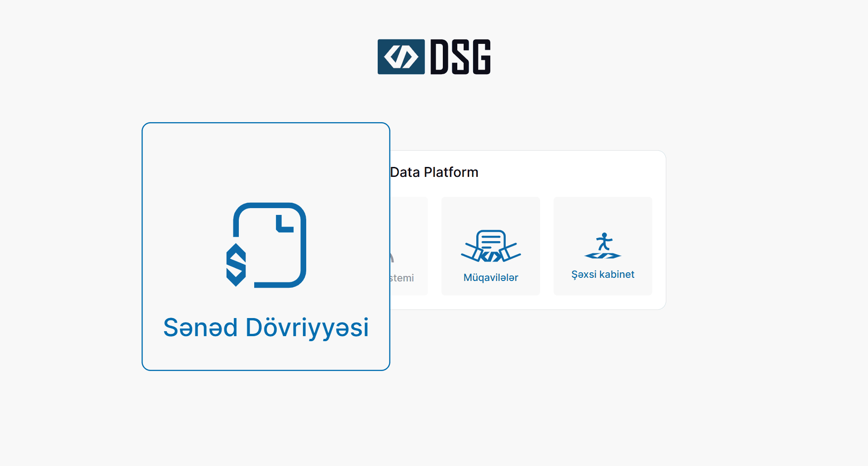Viewport: 868px width, 466px height.
Task: Select the Sənəd Dövriyyəsi label text
Action: click(x=266, y=328)
